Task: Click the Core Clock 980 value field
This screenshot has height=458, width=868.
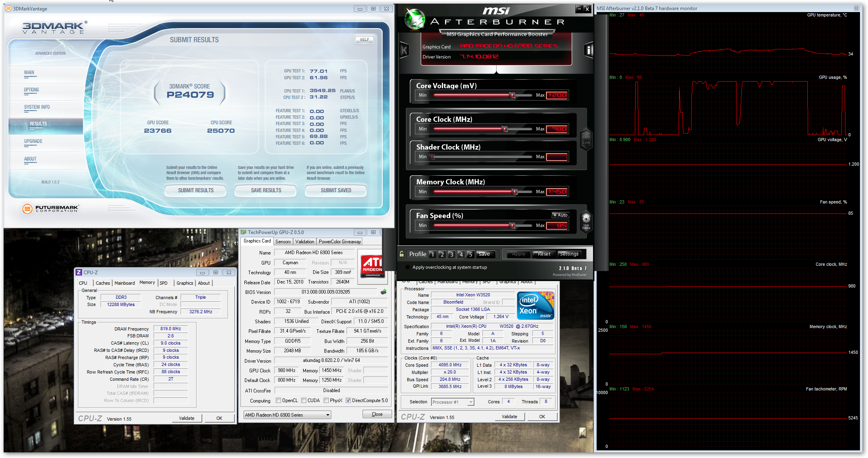Action: click(x=557, y=129)
